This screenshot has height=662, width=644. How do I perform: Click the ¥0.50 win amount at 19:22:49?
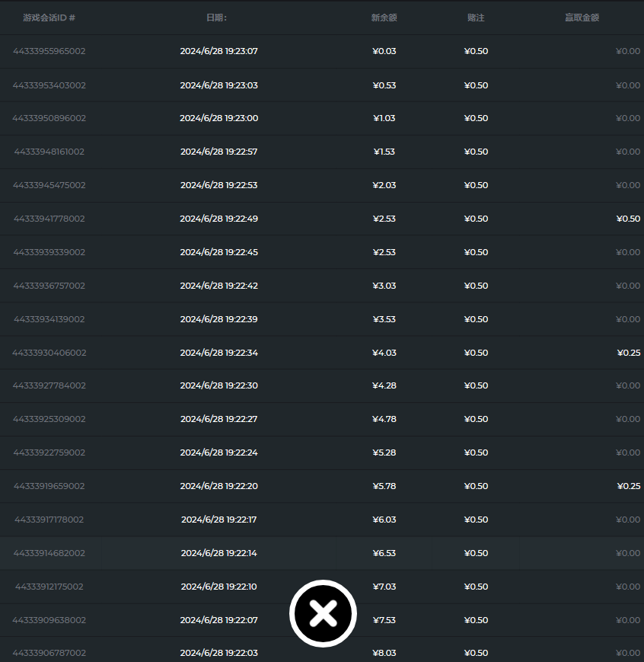[x=628, y=219]
